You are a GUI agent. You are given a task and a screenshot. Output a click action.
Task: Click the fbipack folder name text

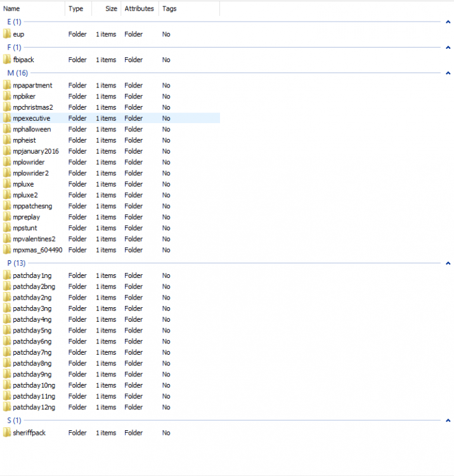click(x=23, y=60)
